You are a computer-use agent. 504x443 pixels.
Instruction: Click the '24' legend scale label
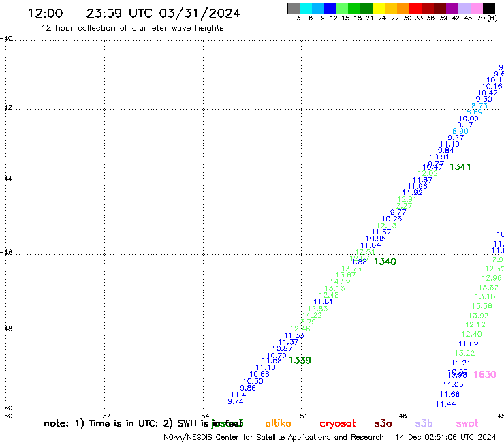pos(382,18)
